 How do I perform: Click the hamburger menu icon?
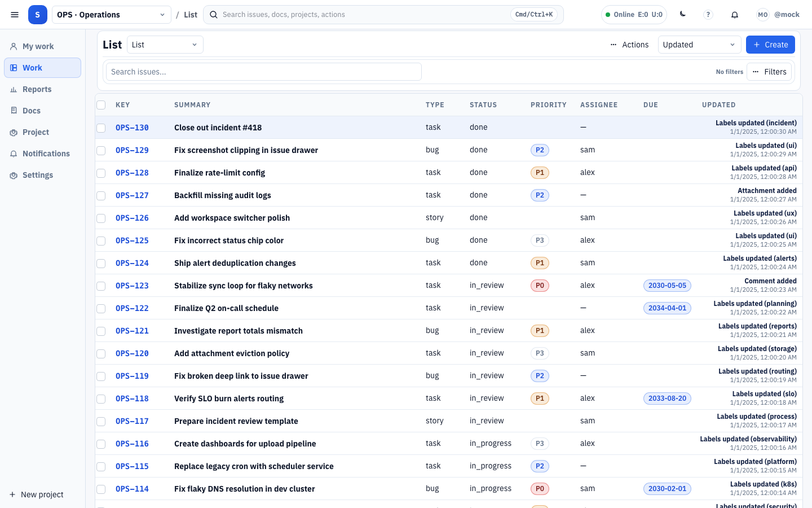pos(15,15)
